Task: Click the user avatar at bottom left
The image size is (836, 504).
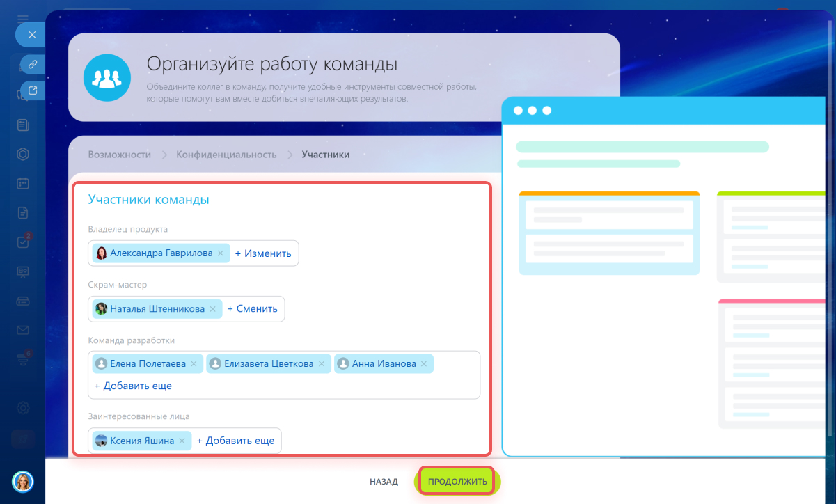Action: [23, 482]
